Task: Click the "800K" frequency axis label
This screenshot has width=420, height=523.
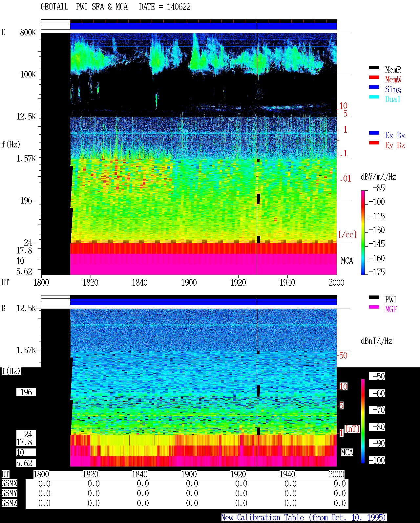Action: pyautogui.click(x=28, y=33)
